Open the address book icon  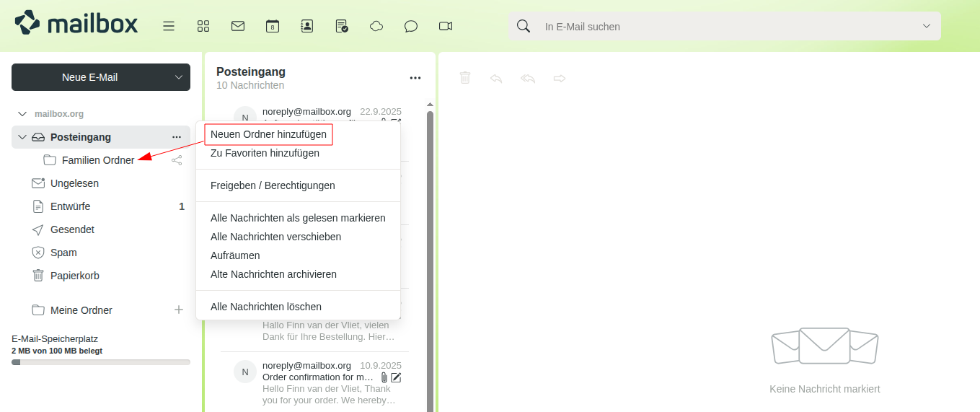tap(306, 26)
